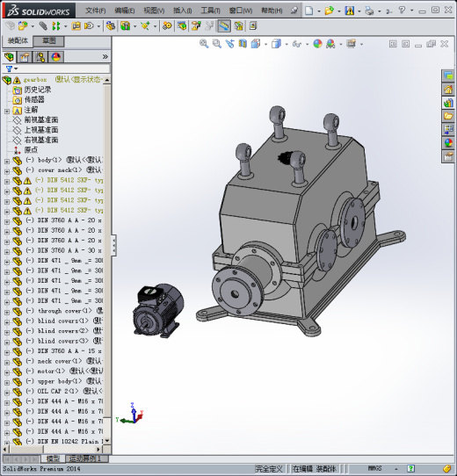Select the FeatureManager design tree tab icon
This screenshot has height=476, width=457.
click(x=10, y=57)
